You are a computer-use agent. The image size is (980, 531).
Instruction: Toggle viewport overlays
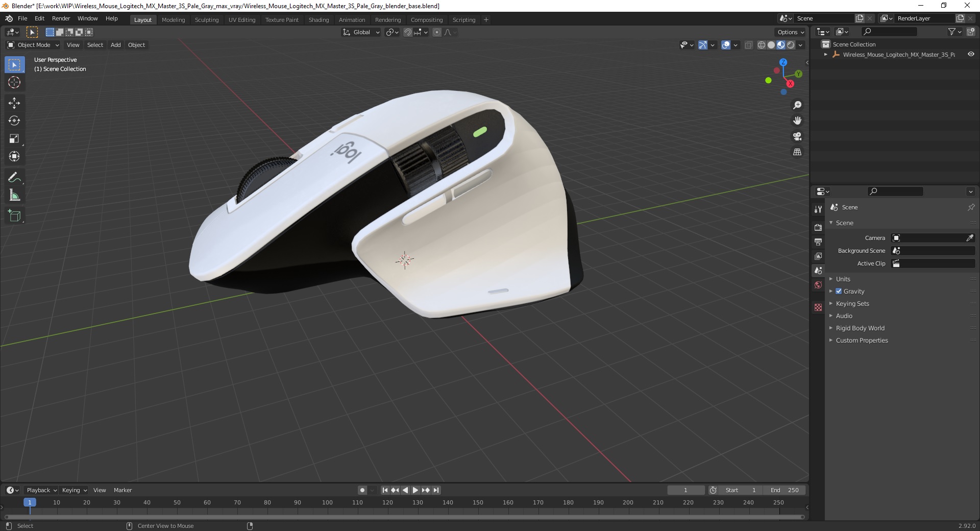pyautogui.click(x=726, y=45)
